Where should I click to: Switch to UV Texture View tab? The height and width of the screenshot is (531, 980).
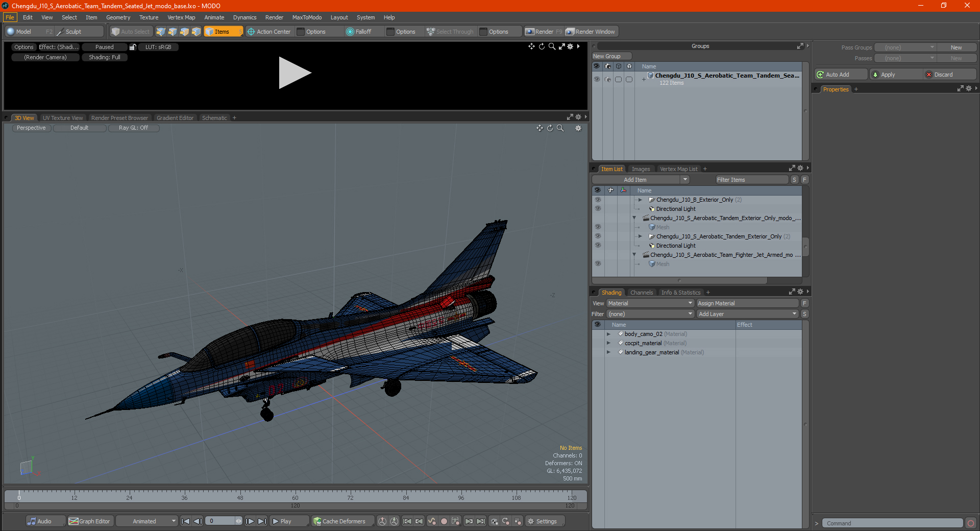coord(63,118)
